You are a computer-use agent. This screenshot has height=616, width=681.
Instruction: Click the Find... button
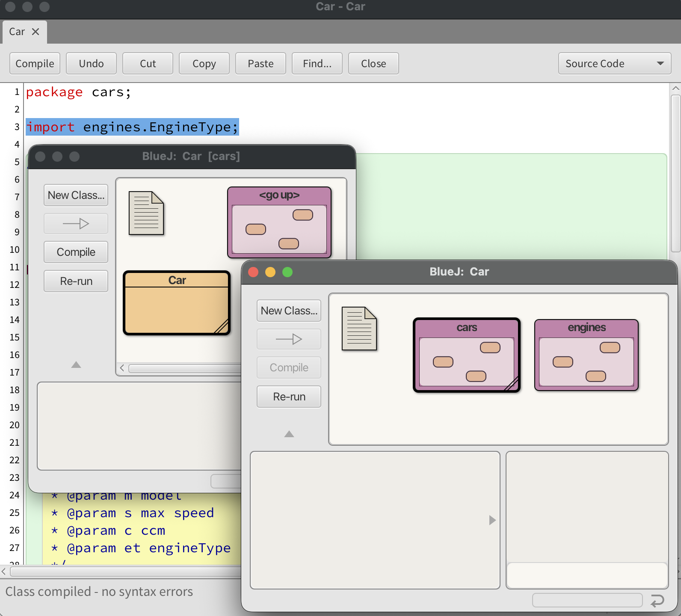pos(317,64)
